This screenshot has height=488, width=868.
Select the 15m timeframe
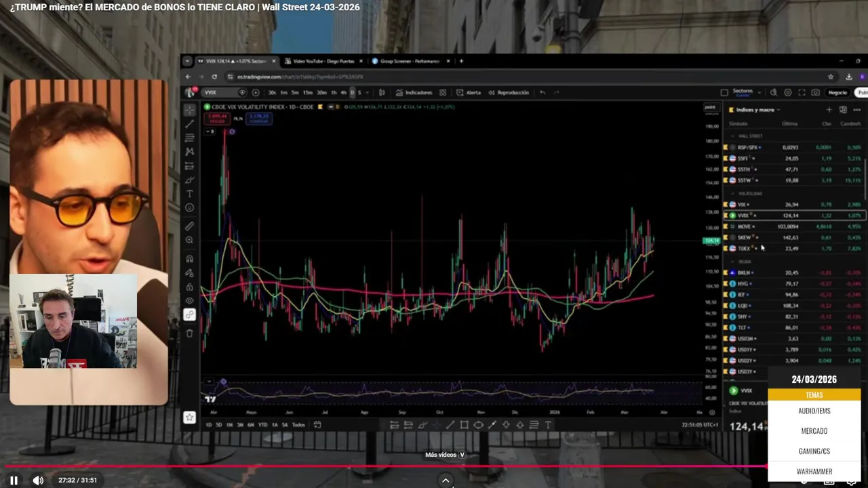tap(307, 92)
